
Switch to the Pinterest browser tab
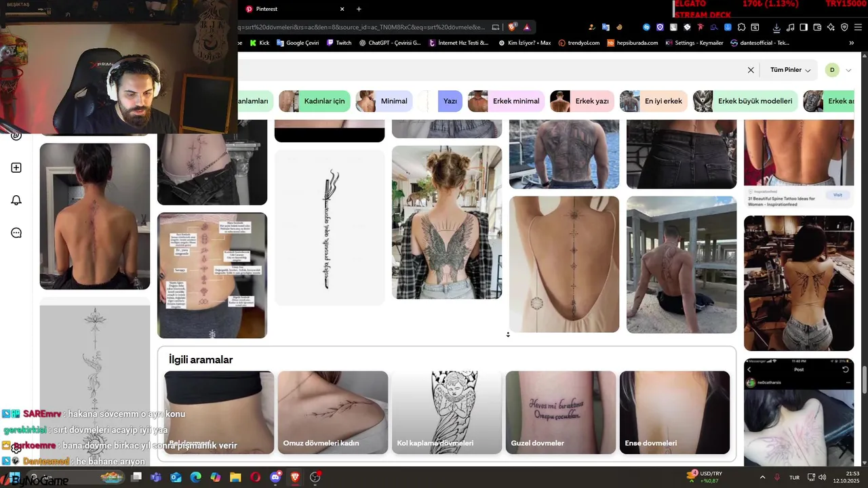(x=295, y=9)
